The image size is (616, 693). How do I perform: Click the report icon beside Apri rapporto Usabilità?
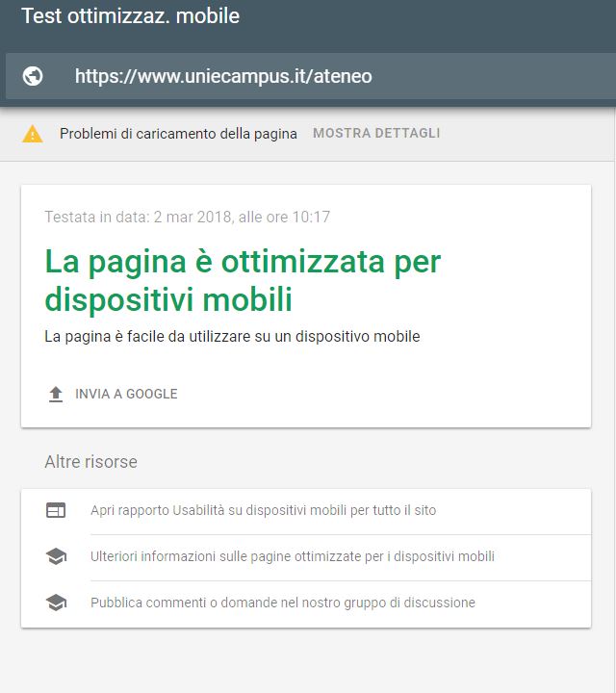coord(56,510)
